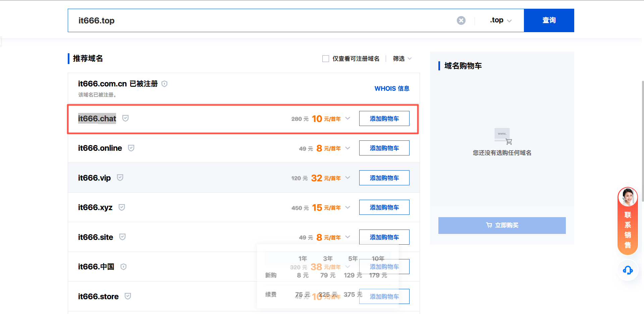Enable 仅查看可注册域名 checkbox
This screenshot has height=314, width=644.
coord(326,59)
